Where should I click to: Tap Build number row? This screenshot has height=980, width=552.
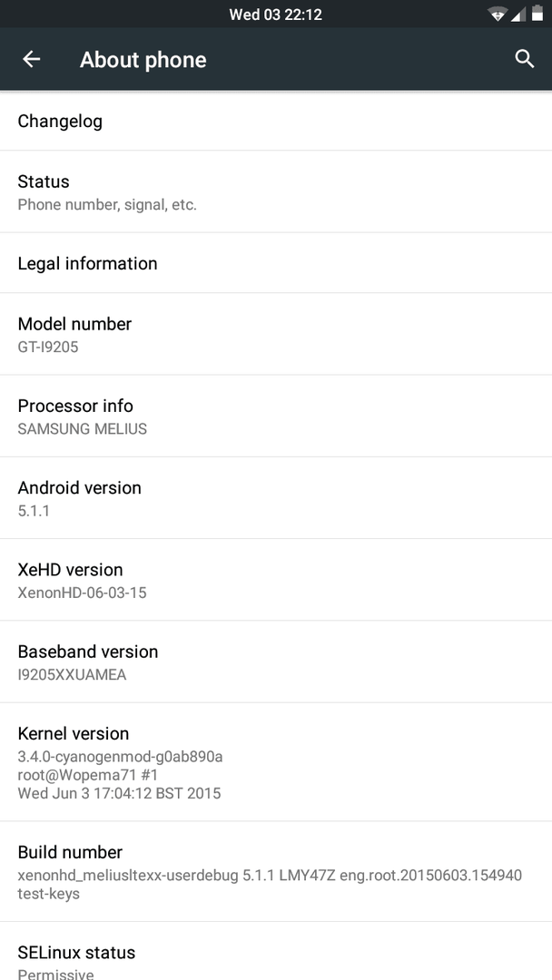pos(276,871)
